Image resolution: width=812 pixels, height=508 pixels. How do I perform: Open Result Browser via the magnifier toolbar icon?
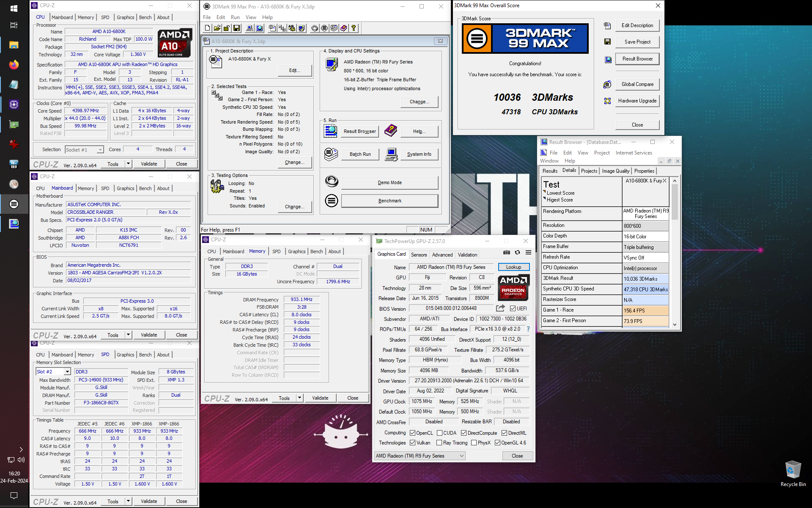pyautogui.click(x=259, y=28)
